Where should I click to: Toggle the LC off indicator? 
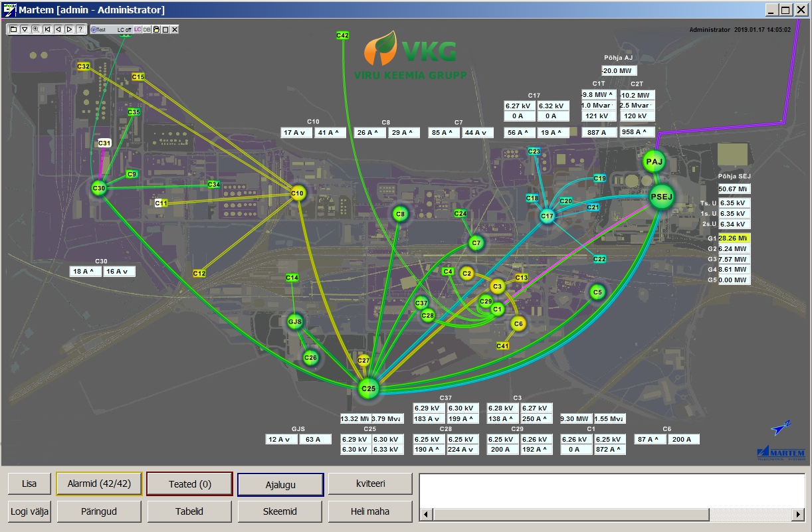[x=124, y=29]
